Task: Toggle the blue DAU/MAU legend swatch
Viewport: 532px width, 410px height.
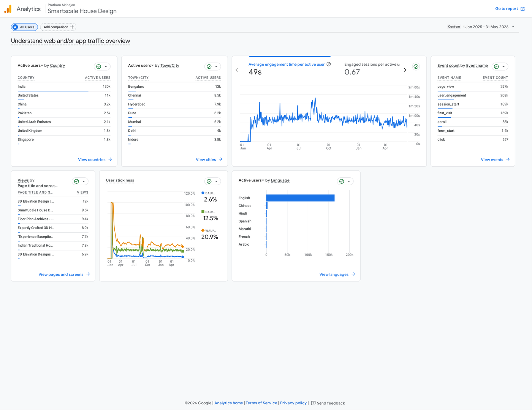Action: coord(203,193)
